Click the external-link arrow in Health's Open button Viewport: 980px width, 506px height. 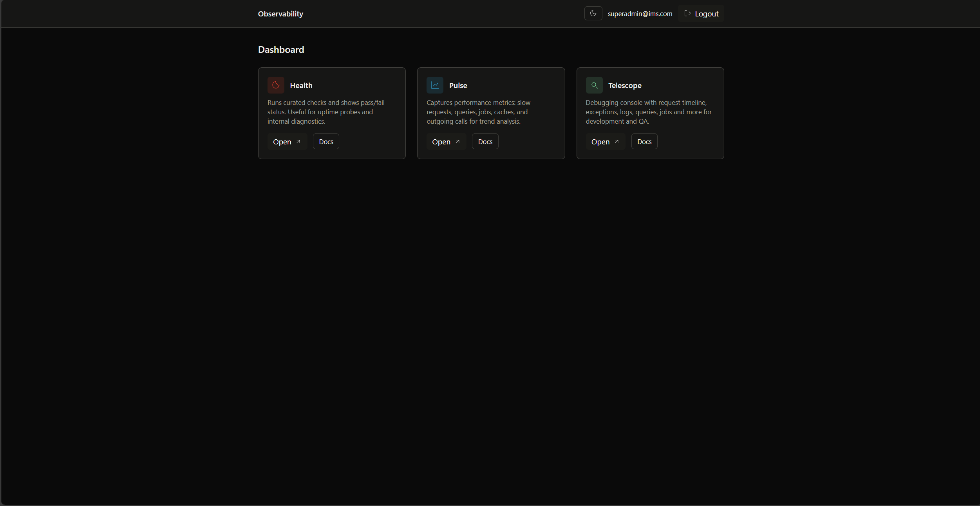pos(298,141)
